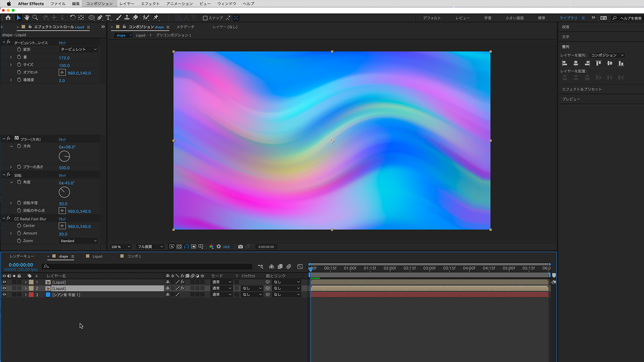Select the Hand tool
Screen dimensions: 644x362
27,18
